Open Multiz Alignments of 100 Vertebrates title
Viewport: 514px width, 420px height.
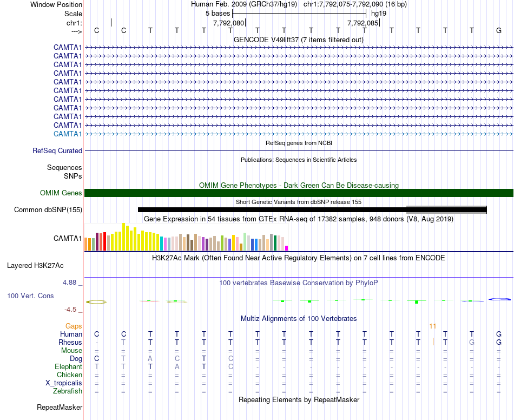click(299, 318)
